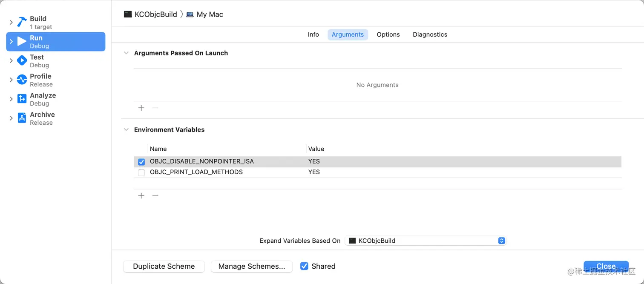Click the Duplicate Scheme button
The width and height of the screenshot is (644, 284).
(164, 267)
